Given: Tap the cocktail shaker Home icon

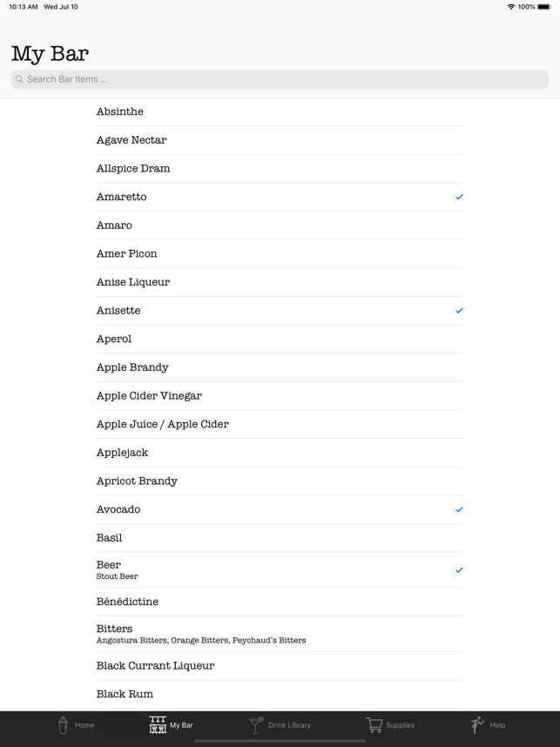Looking at the screenshot, I should coord(63,725).
